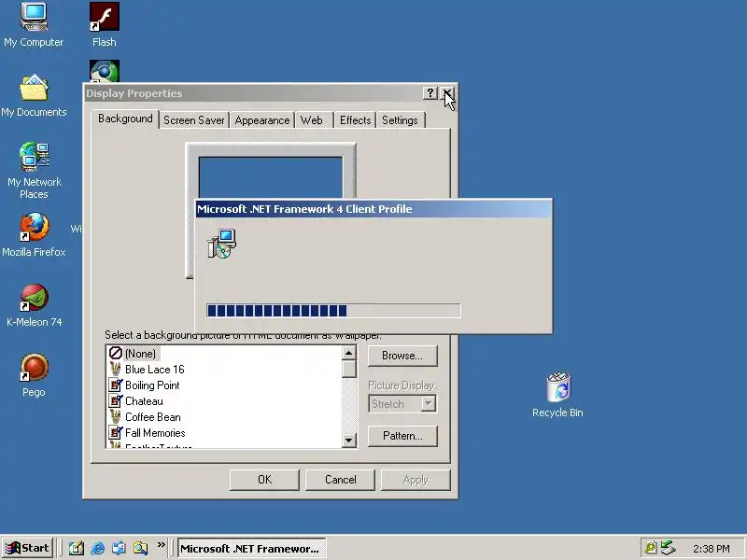Open the My Computer desktop icon
The height and width of the screenshot is (560, 747).
click(34, 25)
